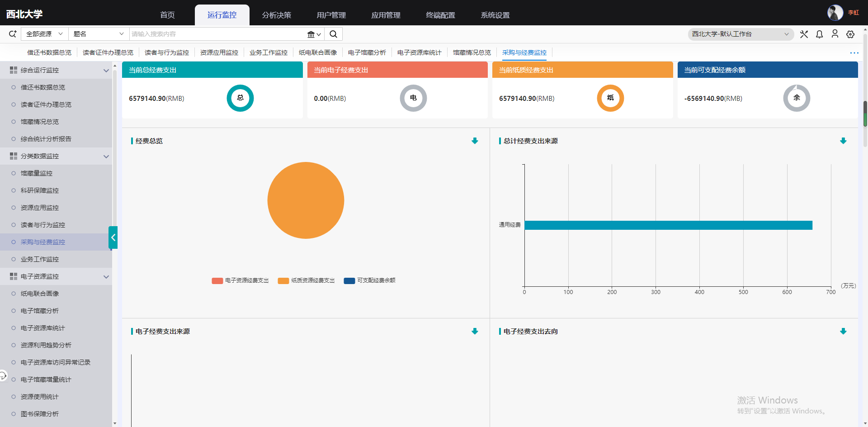This screenshot has height=427, width=868.
Task: Click the refresh search icon beside resource dropdown
Action: point(13,34)
